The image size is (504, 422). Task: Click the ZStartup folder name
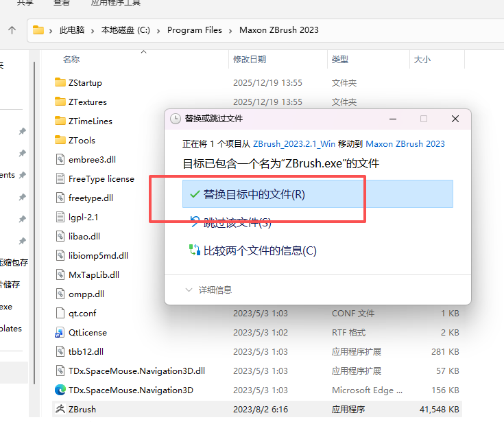click(85, 82)
